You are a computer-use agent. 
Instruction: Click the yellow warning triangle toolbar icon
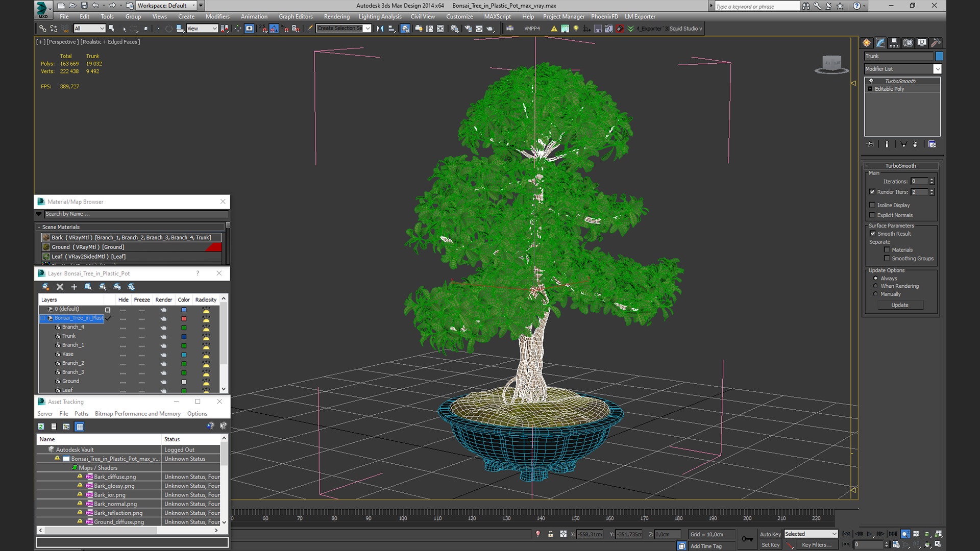point(554,29)
